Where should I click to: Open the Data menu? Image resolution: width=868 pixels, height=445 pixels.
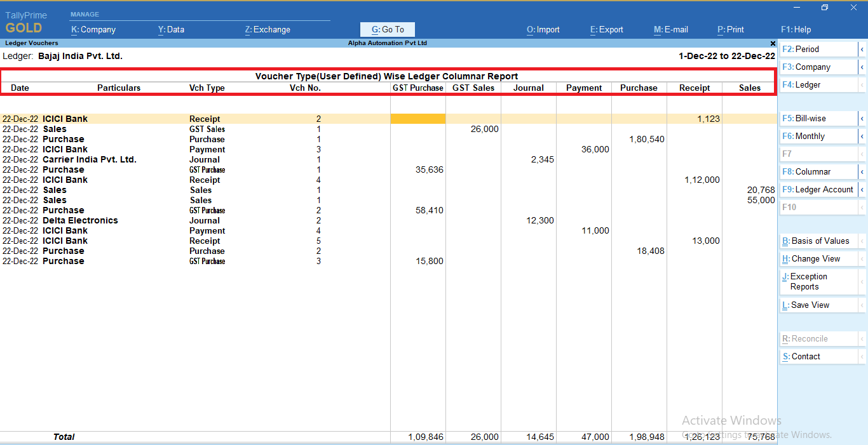coord(171,29)
